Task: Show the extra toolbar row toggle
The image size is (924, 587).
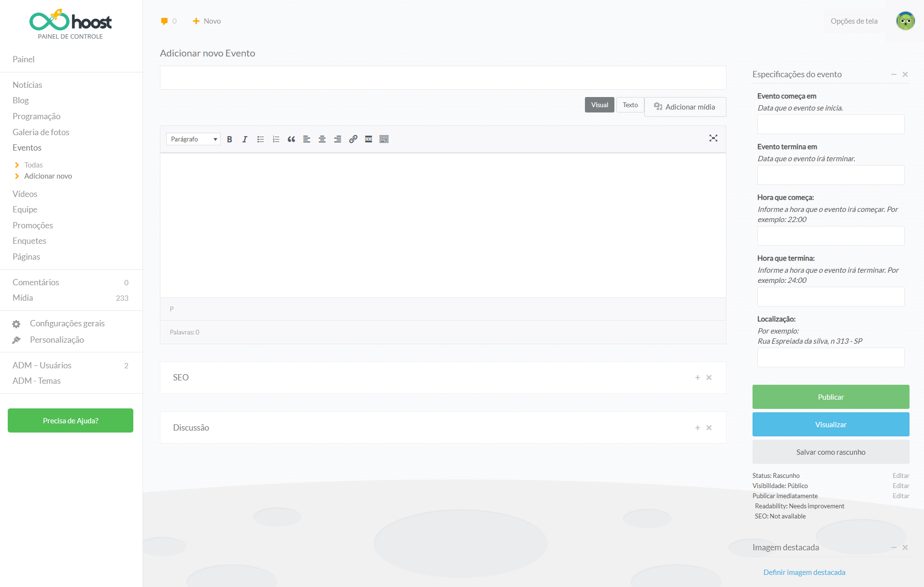Action: [x=384, y=140]
